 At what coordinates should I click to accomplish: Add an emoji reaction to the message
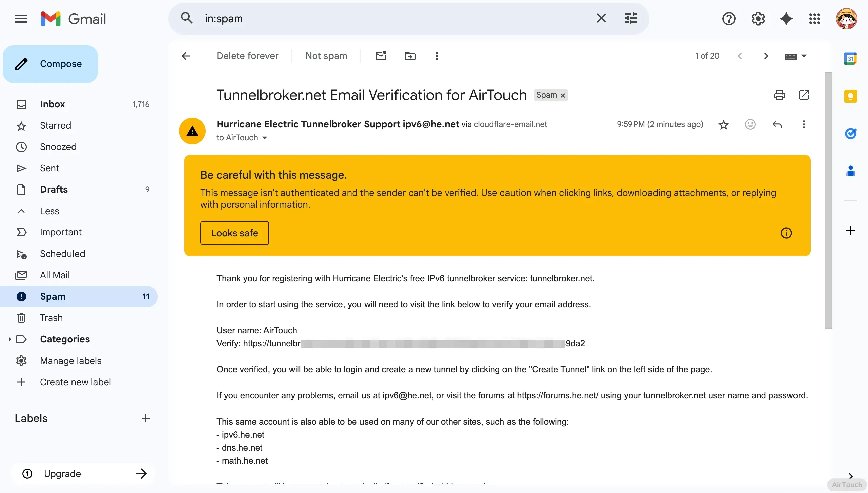750,124
